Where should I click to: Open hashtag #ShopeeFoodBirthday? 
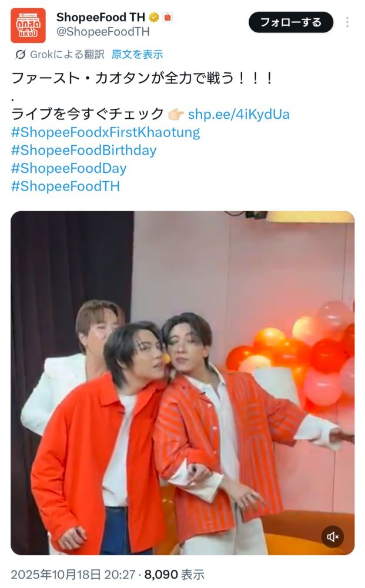tap(83, 151)
